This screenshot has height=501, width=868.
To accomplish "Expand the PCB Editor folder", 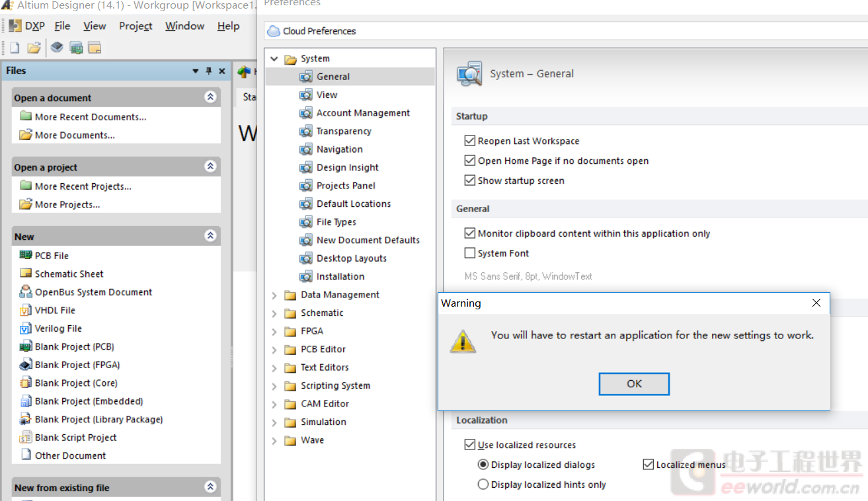I will click(x=274, y=349).
